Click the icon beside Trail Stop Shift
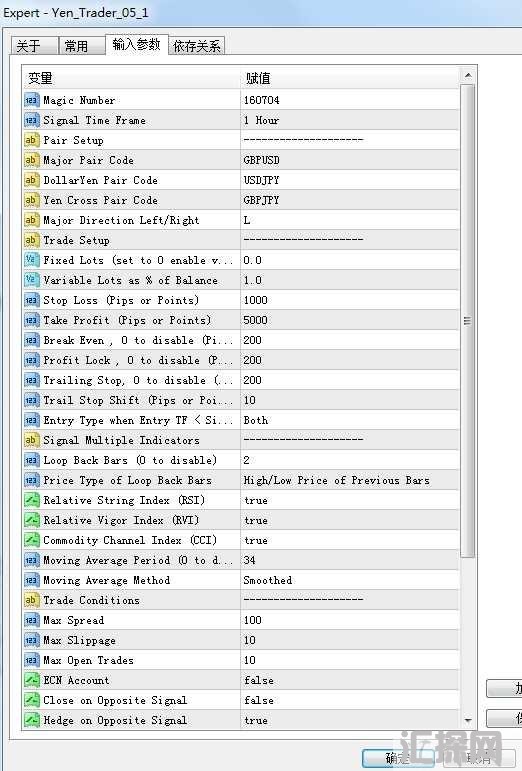 pyautogui.click(x=31, y=400)
